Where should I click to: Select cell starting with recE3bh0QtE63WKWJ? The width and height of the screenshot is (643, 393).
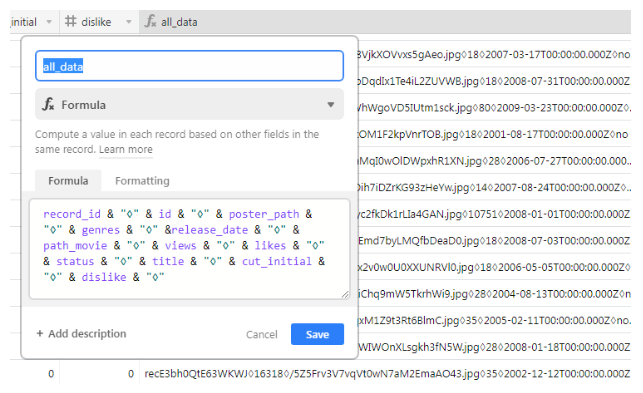coord(385,374)
